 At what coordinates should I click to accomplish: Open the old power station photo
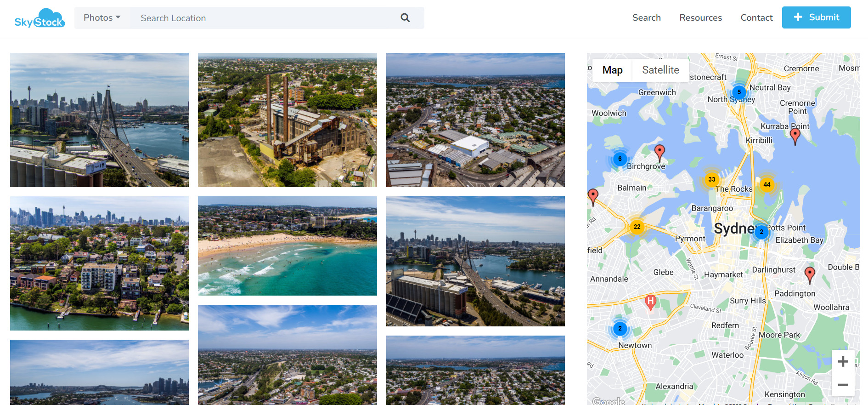287,120
